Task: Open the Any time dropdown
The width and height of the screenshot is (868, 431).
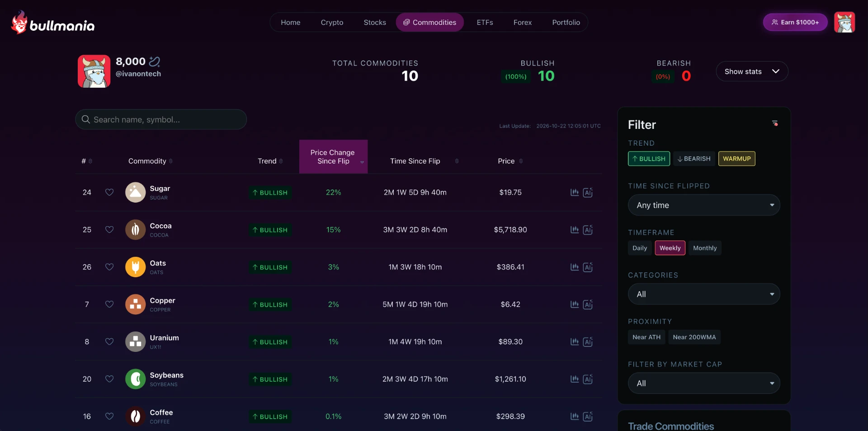Action: 704,205
